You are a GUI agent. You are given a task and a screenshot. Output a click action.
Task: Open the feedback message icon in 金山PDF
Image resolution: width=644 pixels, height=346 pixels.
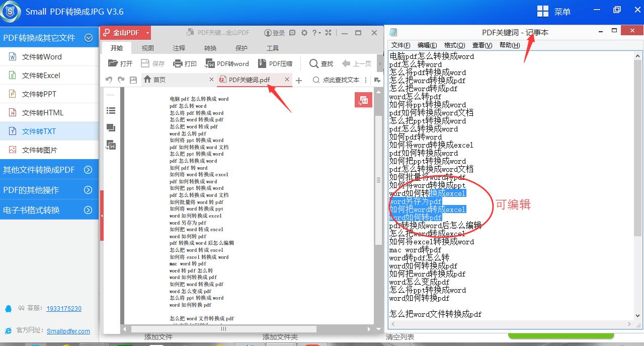(x=292, y=33)
